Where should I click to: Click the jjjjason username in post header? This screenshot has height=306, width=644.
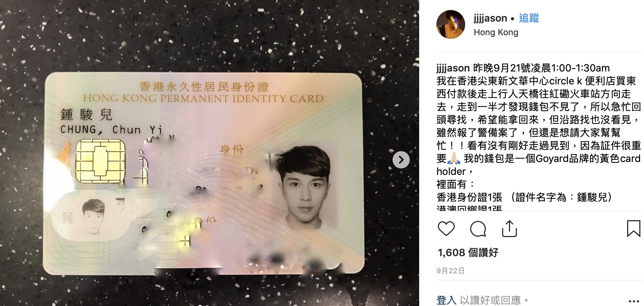(490, 18)
